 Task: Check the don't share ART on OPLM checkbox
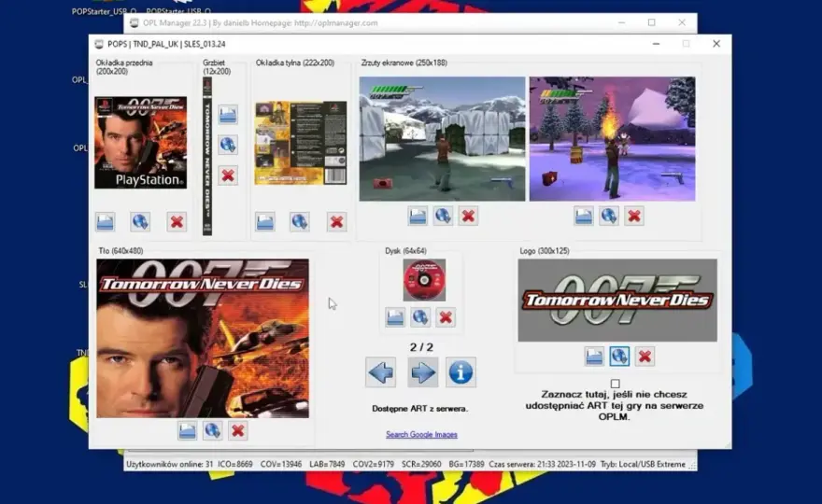(x=615, y=384)
